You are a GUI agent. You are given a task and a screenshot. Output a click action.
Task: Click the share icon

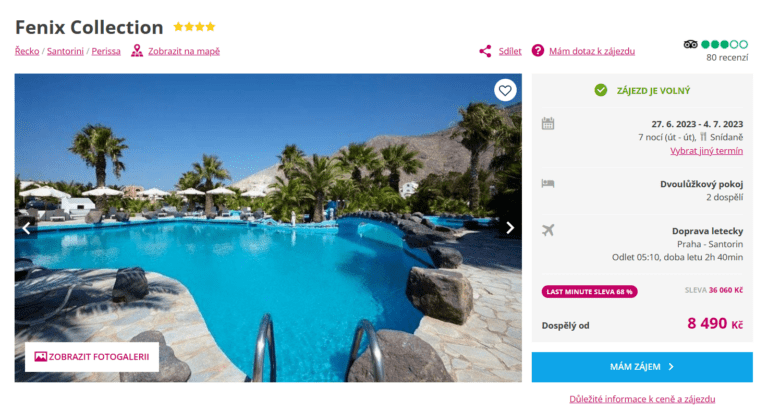click(485, 51)
